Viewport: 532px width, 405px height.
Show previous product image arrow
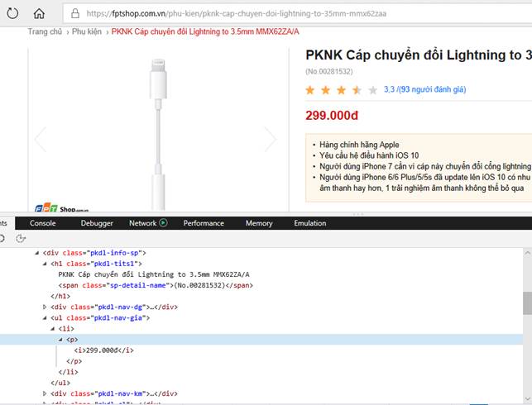pyautogui.click(x=41, y=139)
